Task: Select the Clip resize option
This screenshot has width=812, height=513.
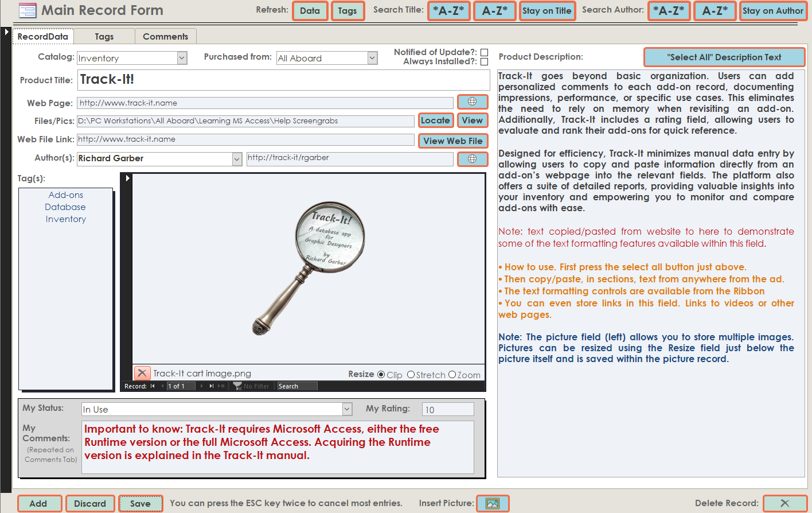Action: (381, 375)
